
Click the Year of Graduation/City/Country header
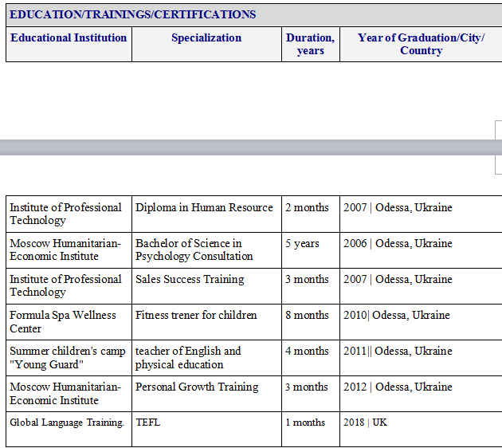[421, 44]
